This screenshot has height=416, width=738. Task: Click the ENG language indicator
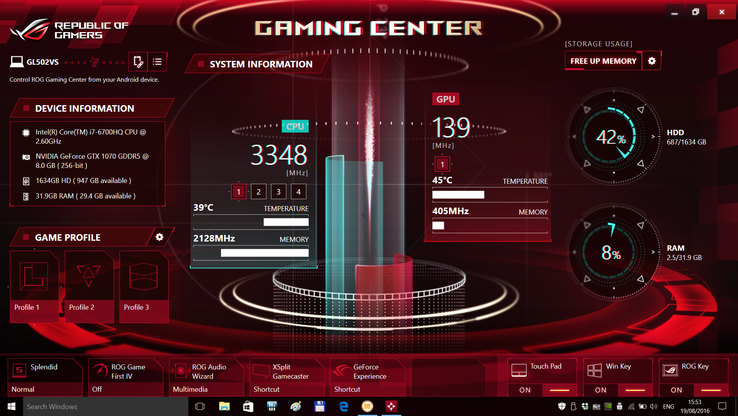coord(668,406)
